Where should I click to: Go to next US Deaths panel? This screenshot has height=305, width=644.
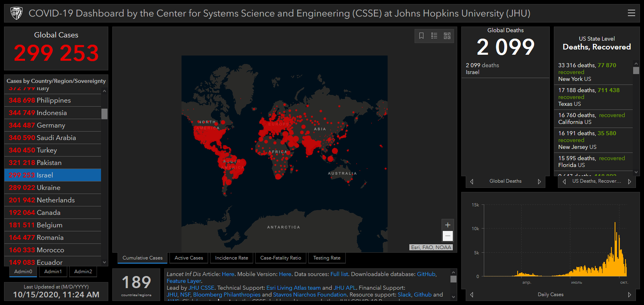tap(630, 181)
